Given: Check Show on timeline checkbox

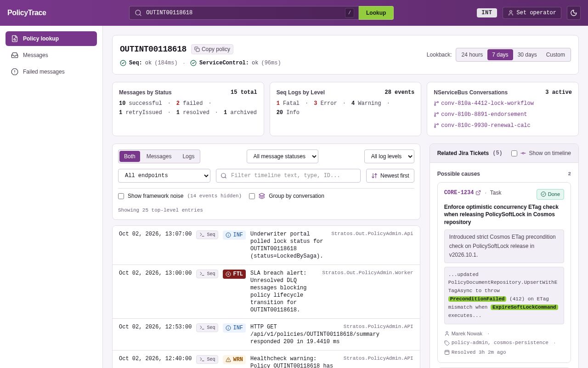Looking at the screenshot, I should (x=514, y=153).
